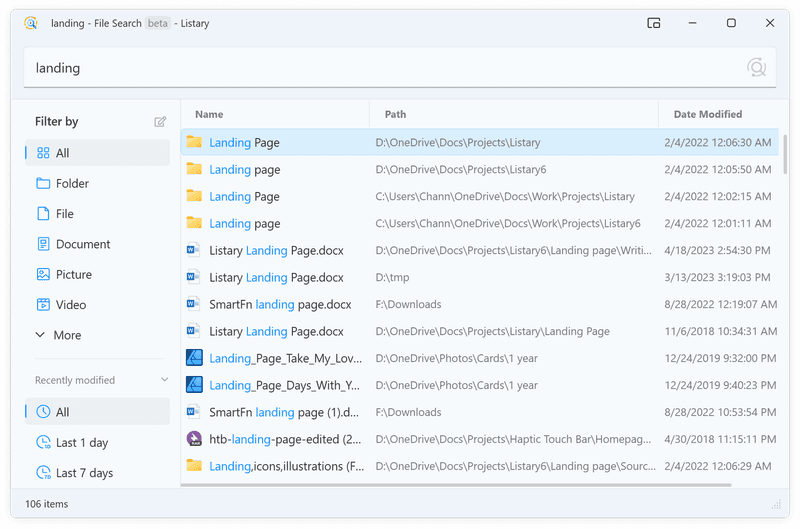The image size is (800, 529).
Task: Click the Listary search icon in search box
Action: coord(757,67)
